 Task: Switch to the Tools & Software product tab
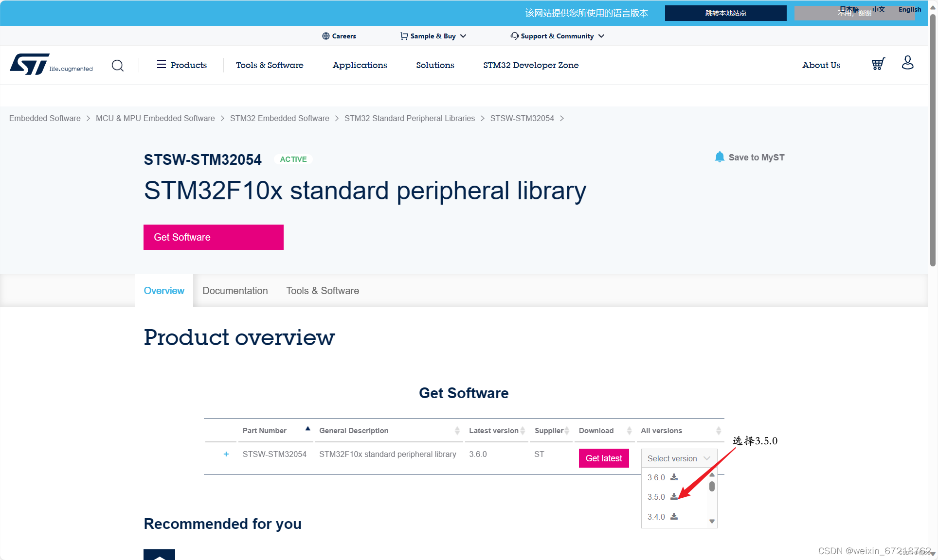point(323,291)
